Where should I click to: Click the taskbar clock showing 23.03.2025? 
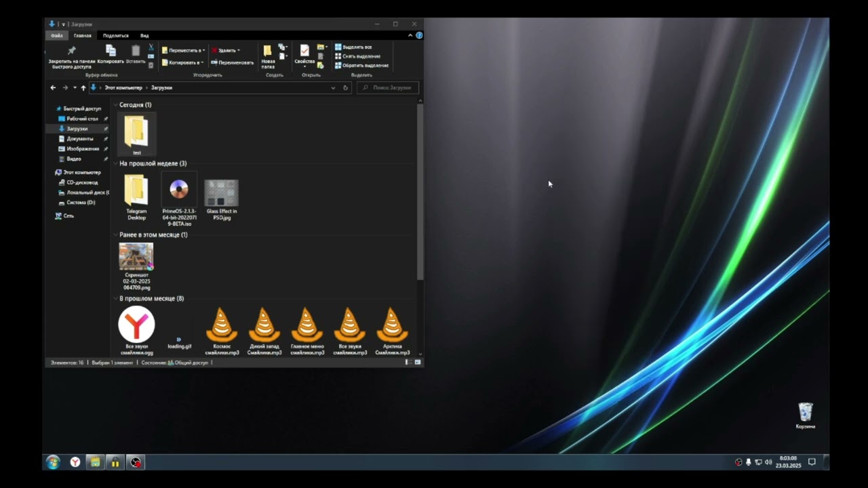pyautogui.click(x=788, y=462)
